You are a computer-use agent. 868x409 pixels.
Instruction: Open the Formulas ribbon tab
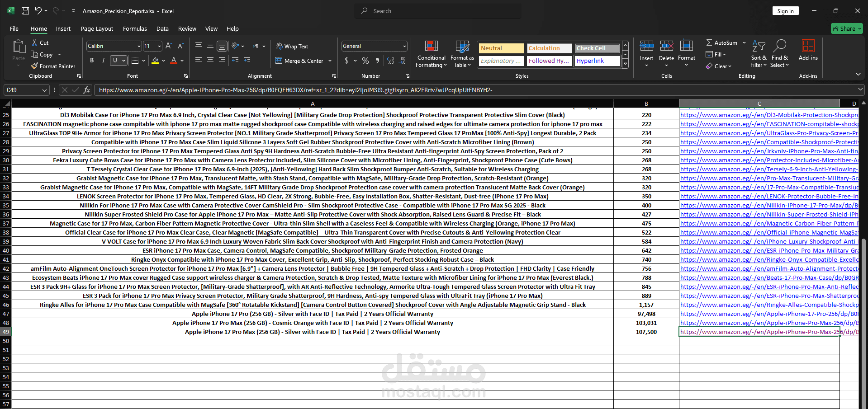135,28
